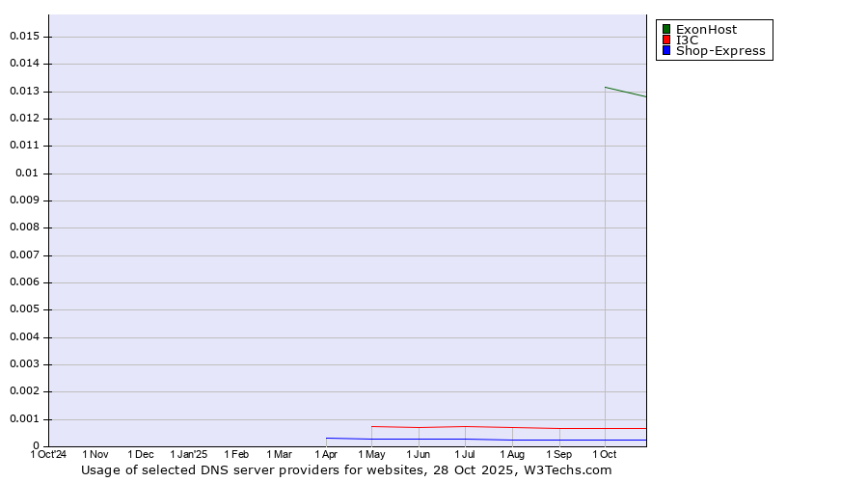The width and height of the screenshot is (868, 482).
Task: Click the 1 Oct'24 x-axis label
Action: pos(48,454)
